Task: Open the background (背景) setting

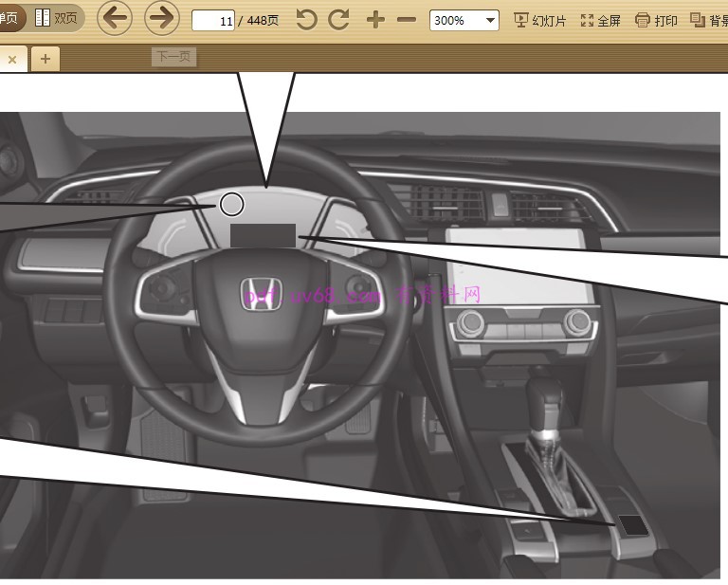Action: click(x=709, y=20)
